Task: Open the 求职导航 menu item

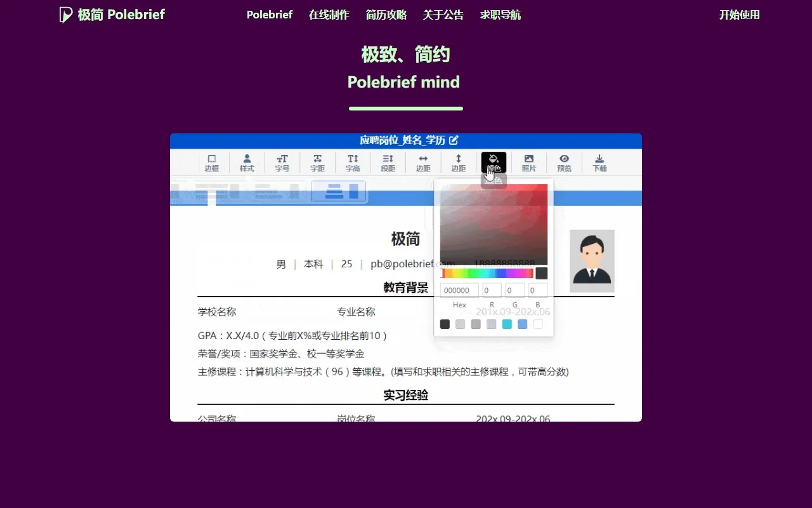Action: point(500,15)
